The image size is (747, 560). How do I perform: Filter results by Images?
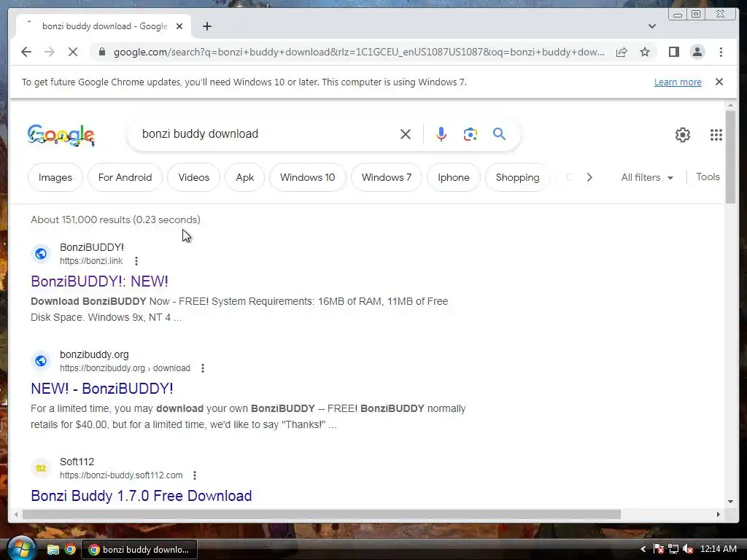click(55, 177)
